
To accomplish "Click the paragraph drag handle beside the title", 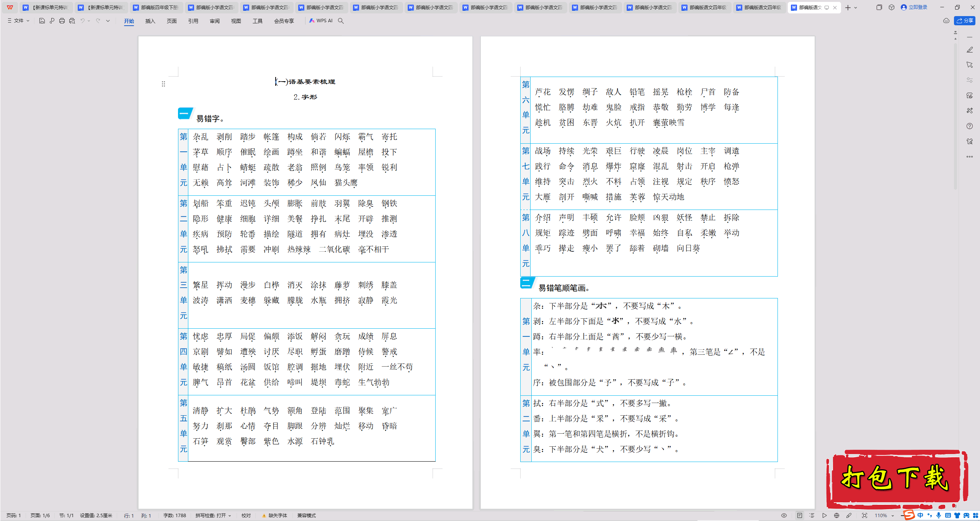I will pyautogui.click(x=163, y=84).
